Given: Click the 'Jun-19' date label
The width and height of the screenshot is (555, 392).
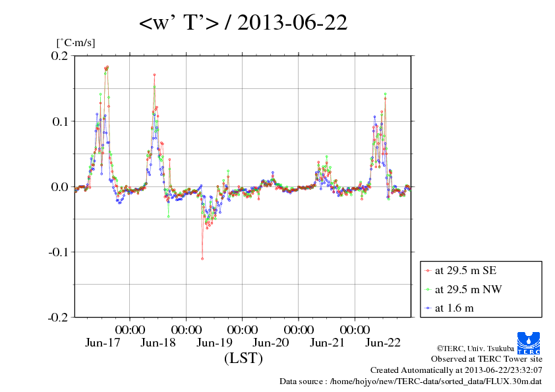Looking at the screenshot, I should click(214, 343).
